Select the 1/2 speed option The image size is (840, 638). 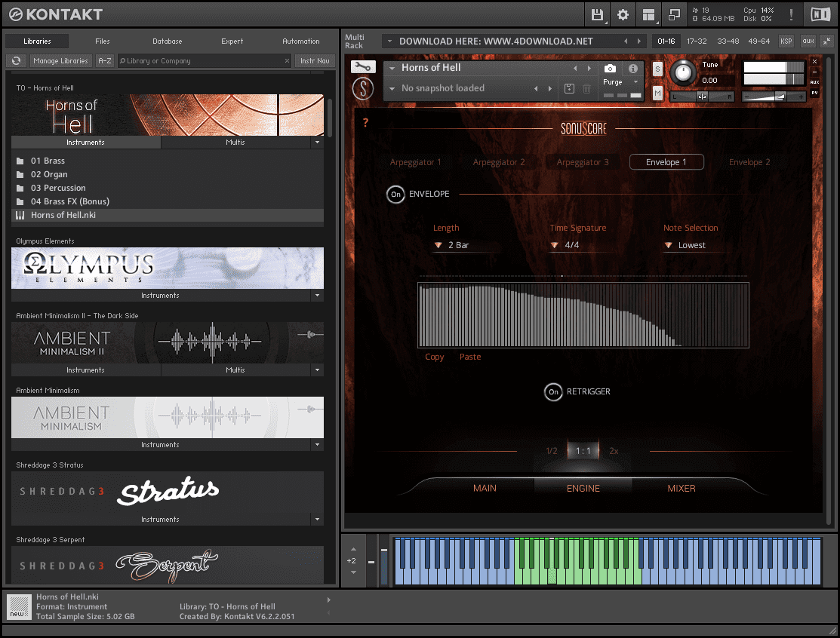(551, 451)
